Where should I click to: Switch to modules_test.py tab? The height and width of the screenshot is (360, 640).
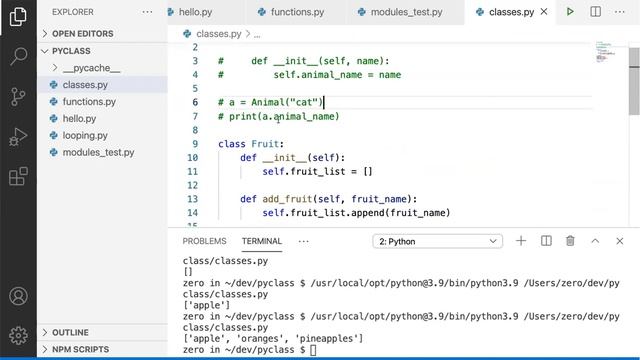(x=406, y=12)
